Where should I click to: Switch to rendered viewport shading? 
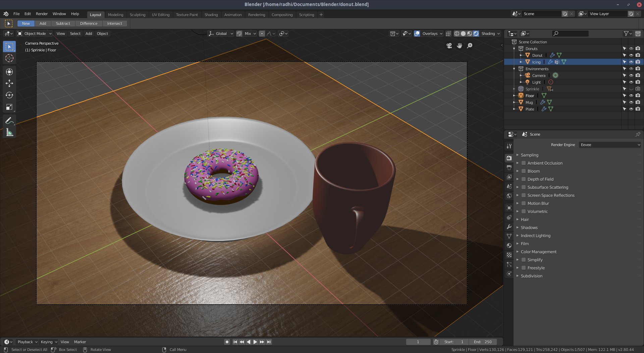coord(476,34)
